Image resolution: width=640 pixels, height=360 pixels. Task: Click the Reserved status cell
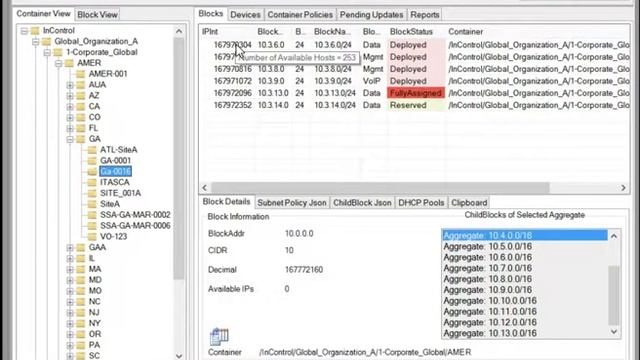[x=416, y=105]
